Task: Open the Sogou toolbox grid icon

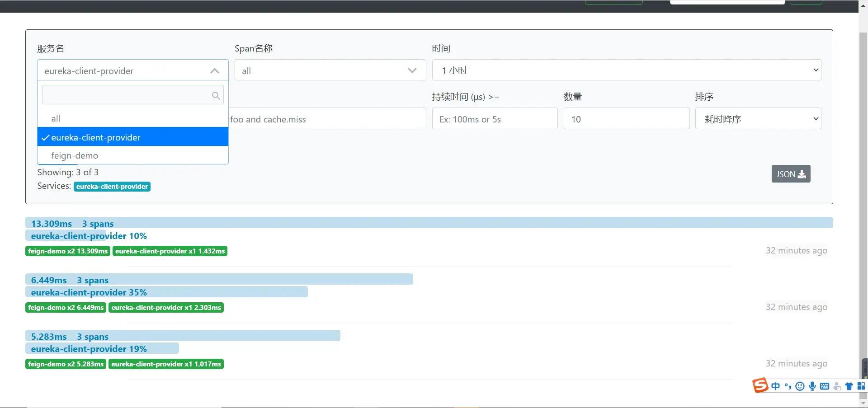Action: click(x=861, y=386)
